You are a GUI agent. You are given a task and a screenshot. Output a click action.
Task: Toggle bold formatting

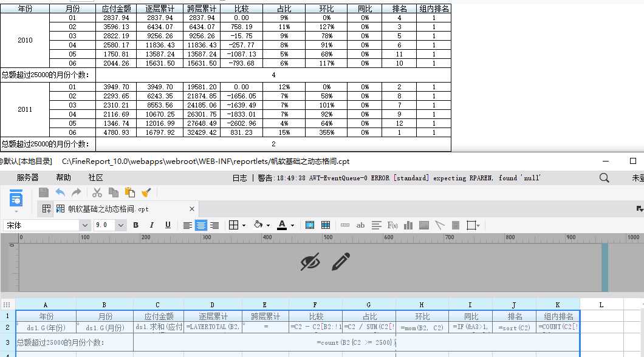pyautogui.click(x=136, y=225)
